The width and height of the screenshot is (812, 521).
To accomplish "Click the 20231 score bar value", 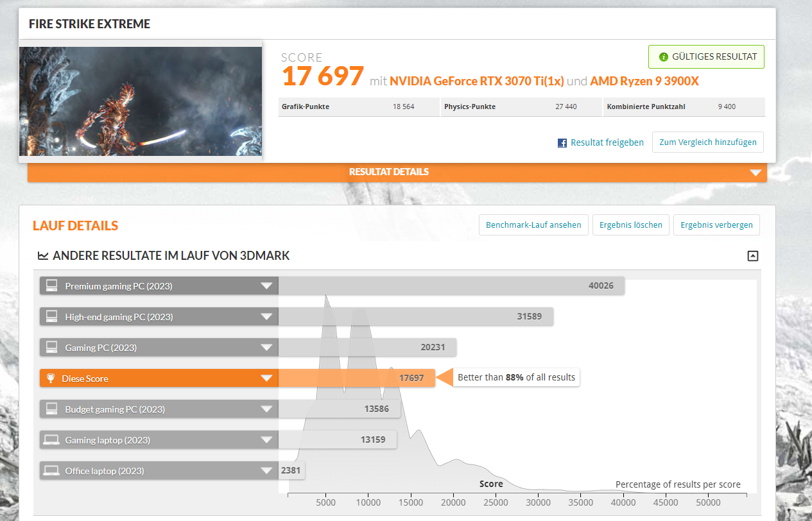I will (433, 347).
